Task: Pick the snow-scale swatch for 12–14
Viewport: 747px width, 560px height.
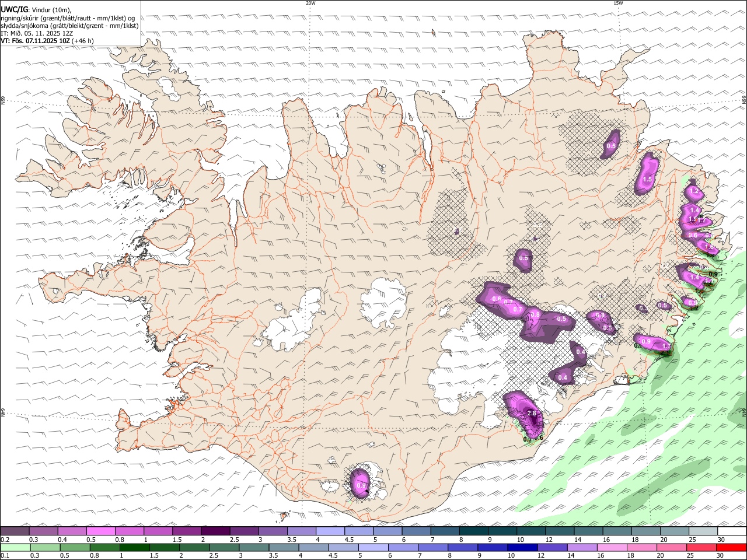Action: (560, 531)
